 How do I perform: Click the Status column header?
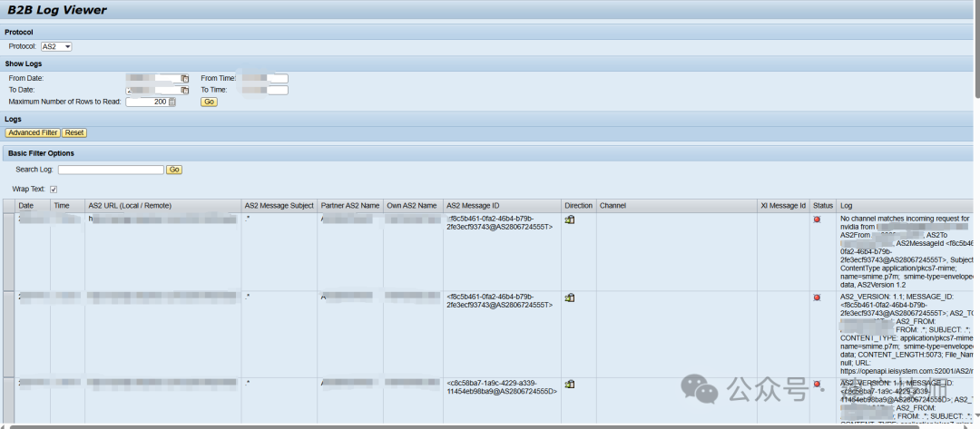[x=823, y=206]
